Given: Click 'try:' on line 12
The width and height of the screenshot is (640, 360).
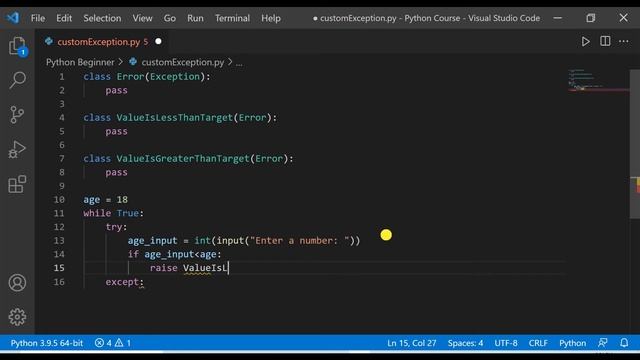Looking at the screenshot, I should point(116,227).
